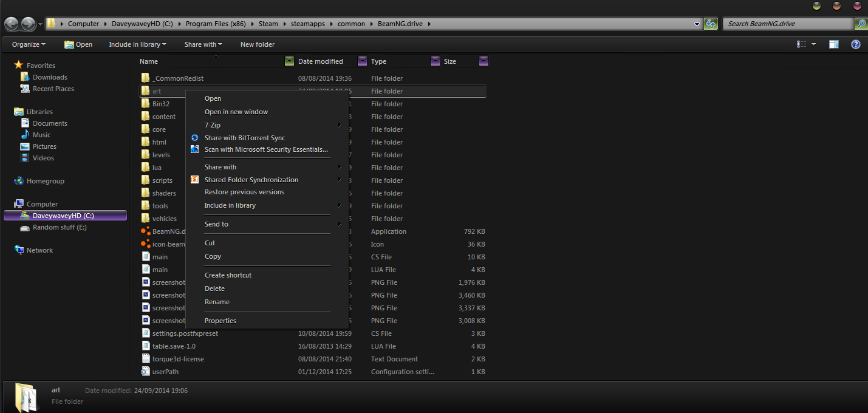Click the Libraries icon in sidebar
Screen dimensions: 868x413
coord(18,112)
